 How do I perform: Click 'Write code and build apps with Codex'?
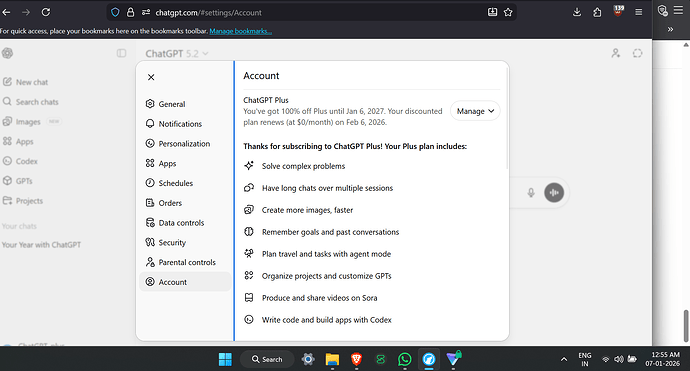tap(327, 320)
